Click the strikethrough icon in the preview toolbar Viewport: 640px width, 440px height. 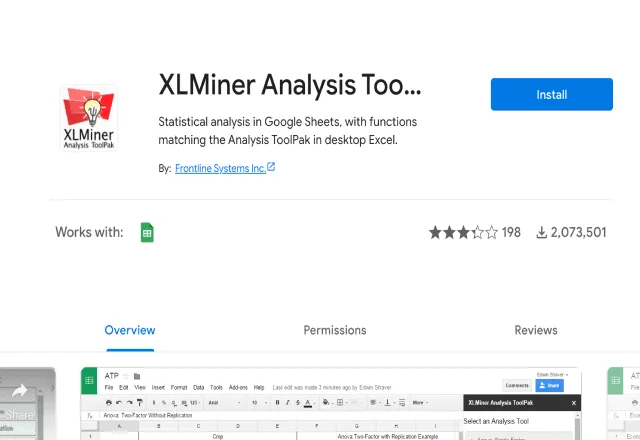[298, 402]
